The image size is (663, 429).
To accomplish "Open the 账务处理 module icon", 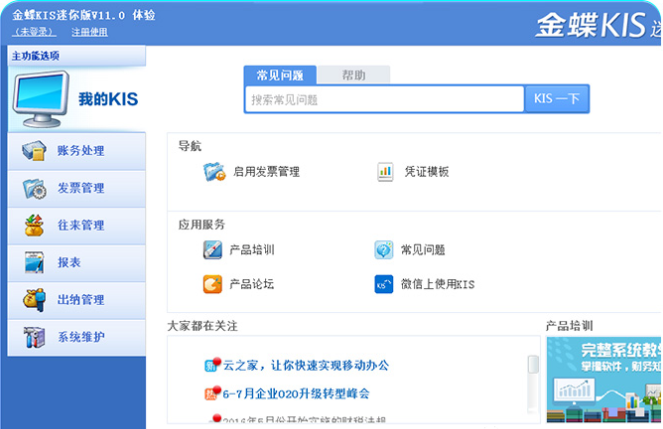I will click(34, 151).
